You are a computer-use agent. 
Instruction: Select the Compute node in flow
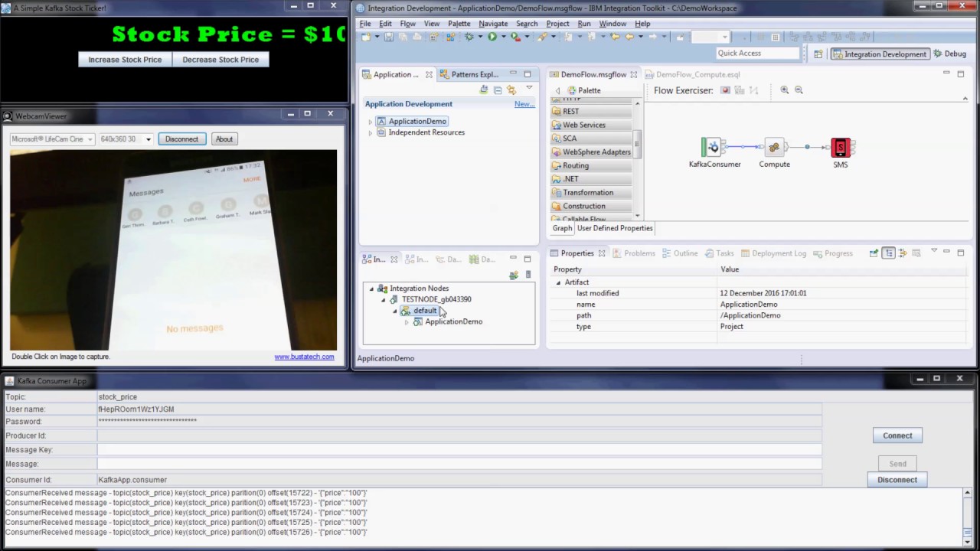(774, 148)
